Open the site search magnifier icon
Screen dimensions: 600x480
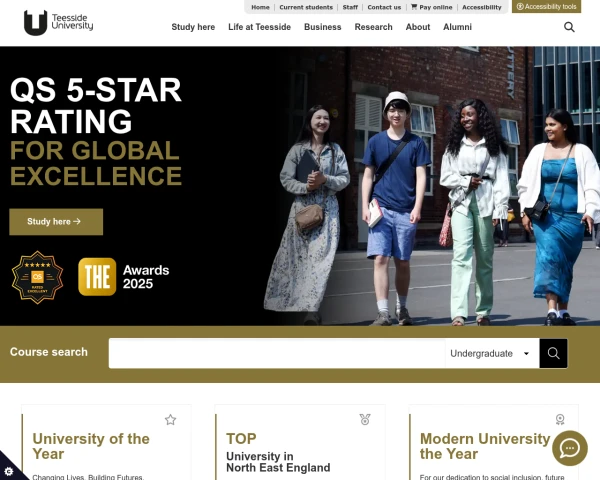pyautogui.click(x=569, y=27)
